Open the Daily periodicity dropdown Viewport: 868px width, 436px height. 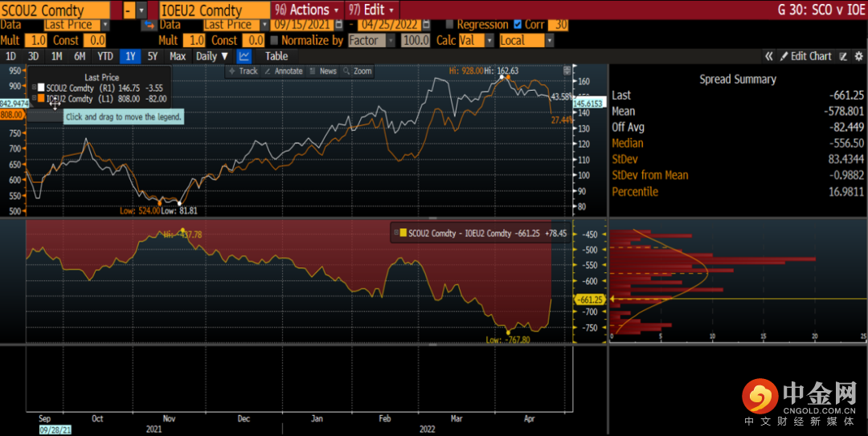pos(212,56)
